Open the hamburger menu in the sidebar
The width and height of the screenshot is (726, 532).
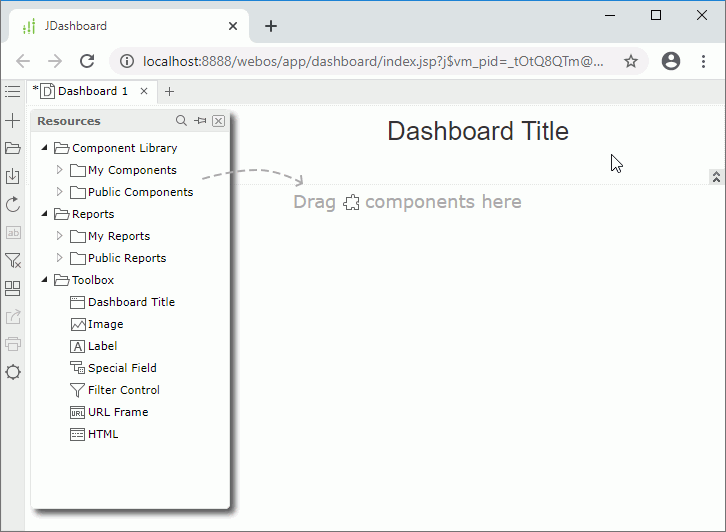[x=13, y=92]
